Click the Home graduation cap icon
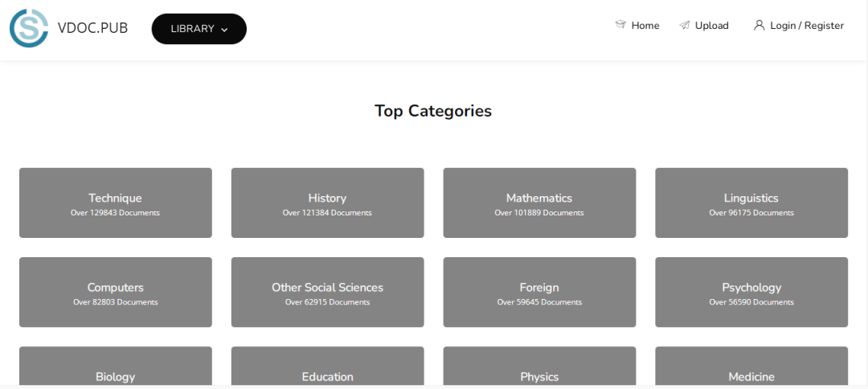 pos(620,25)
